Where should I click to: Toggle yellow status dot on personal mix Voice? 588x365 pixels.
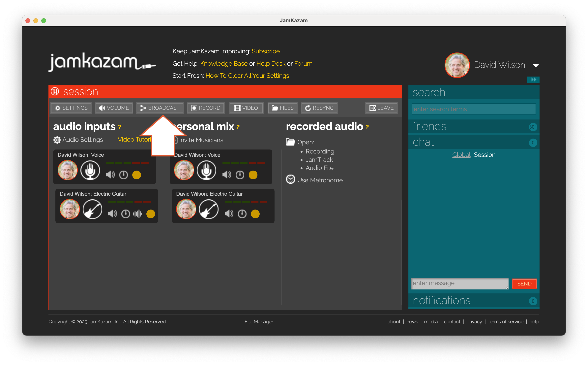pos(253,175)
